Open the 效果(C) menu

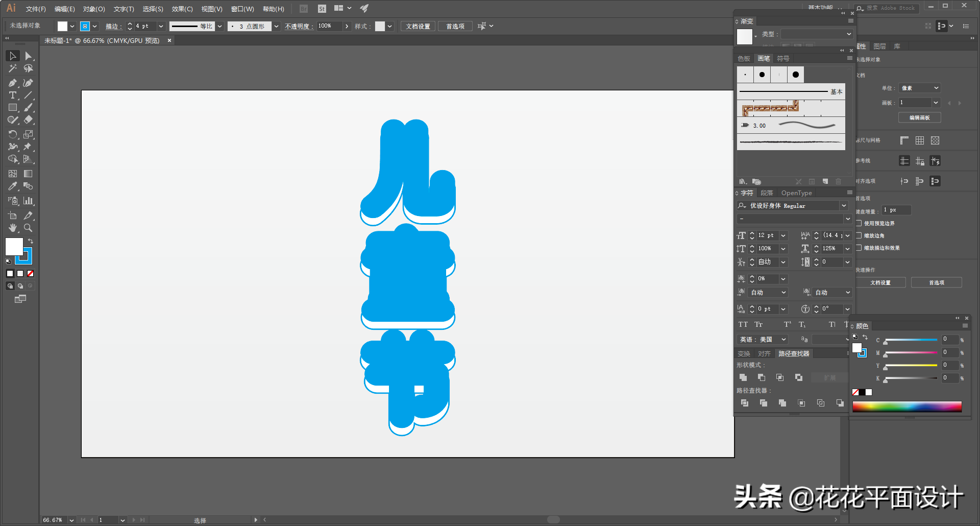[x=182, y=9]
